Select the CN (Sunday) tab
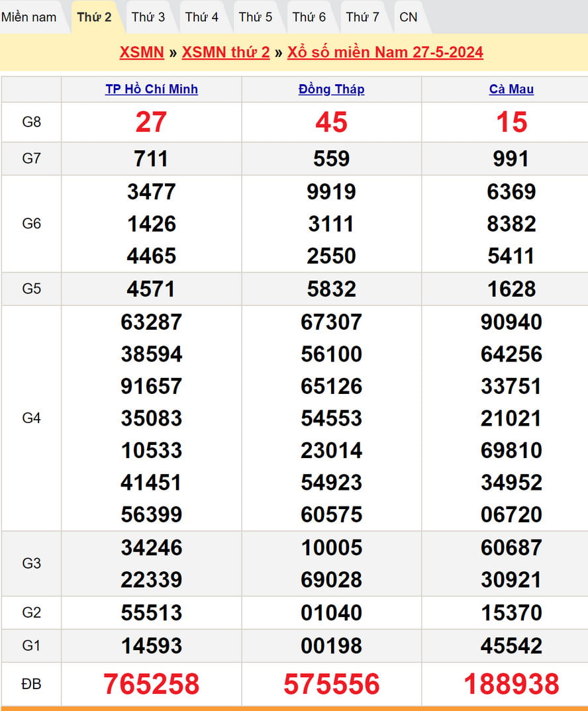Image resolution: width=588 pixels, height=711 pixels. [x=409, y=17]
